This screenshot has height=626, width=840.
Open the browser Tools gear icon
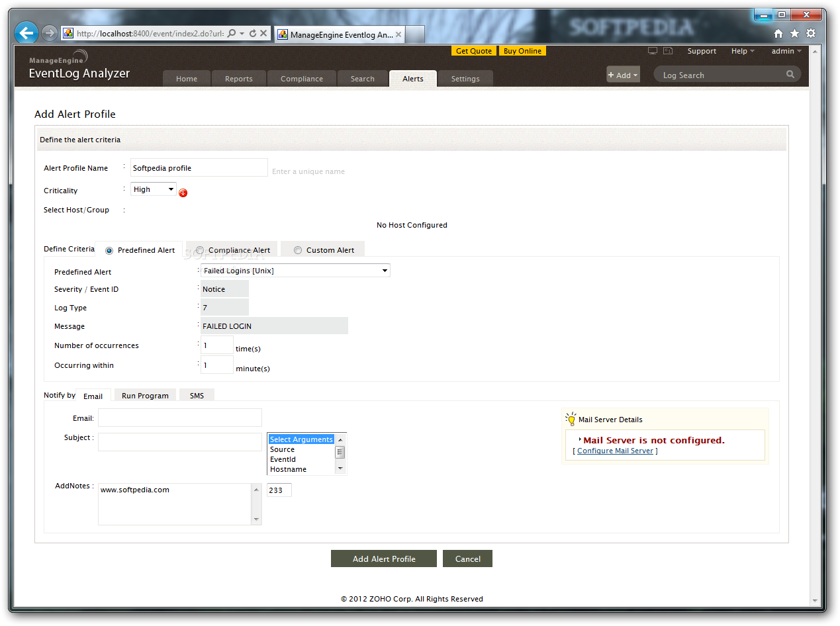point(811,34)
